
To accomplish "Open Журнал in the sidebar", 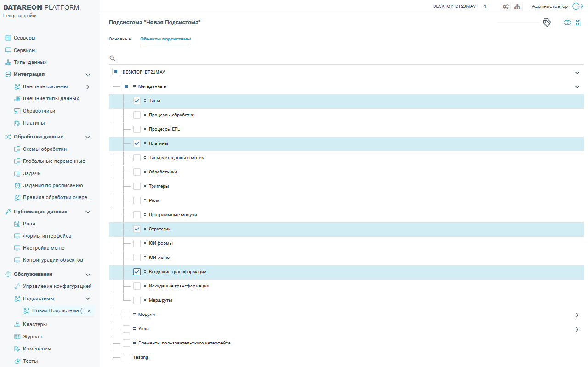I will coord(32,337).
